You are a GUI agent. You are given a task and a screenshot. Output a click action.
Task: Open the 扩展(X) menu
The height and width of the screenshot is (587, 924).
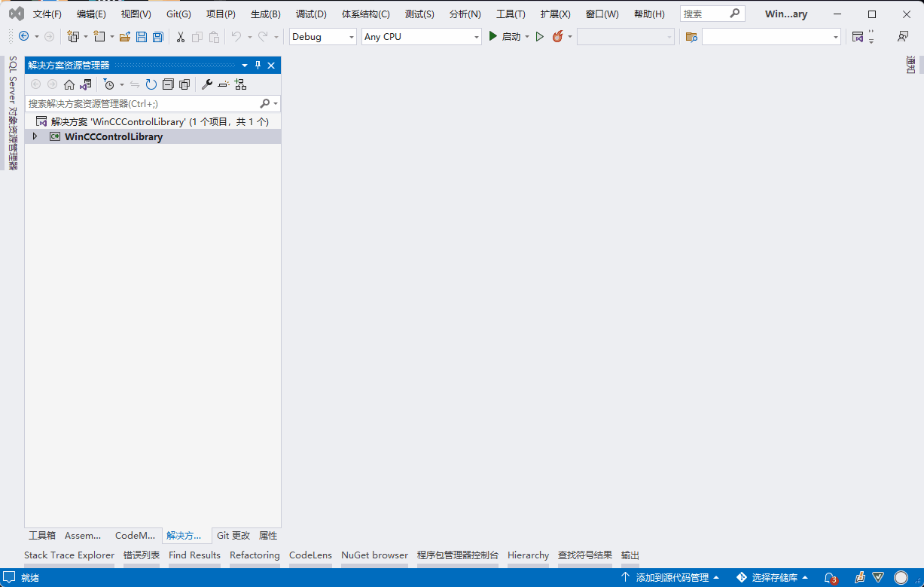point(555,14)
